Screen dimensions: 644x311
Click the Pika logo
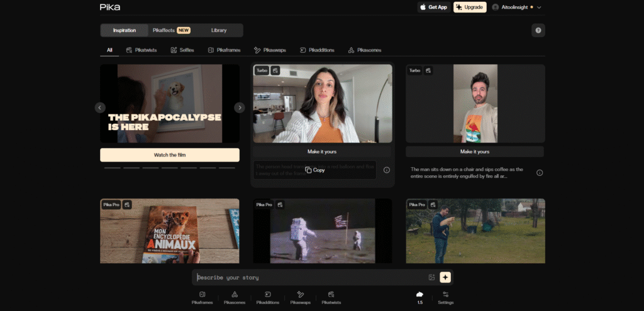110,7
